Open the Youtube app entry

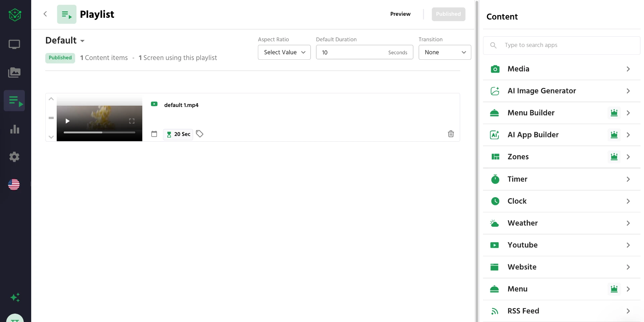coord(561,245)
